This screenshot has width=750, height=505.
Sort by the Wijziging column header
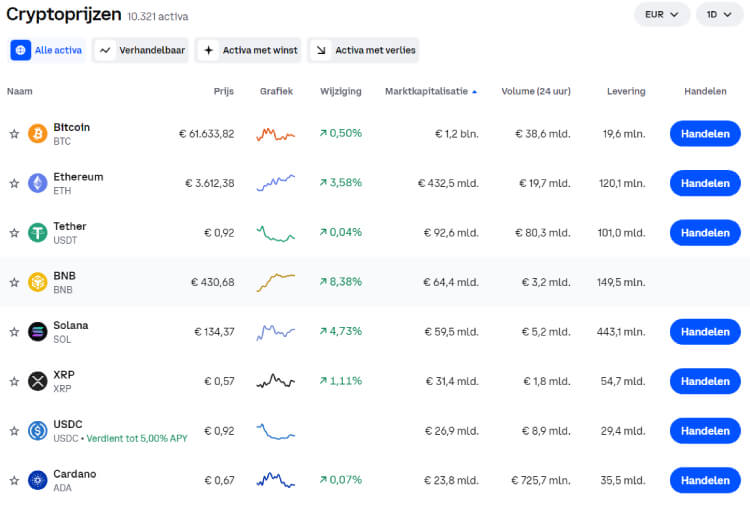click(341, 91)
